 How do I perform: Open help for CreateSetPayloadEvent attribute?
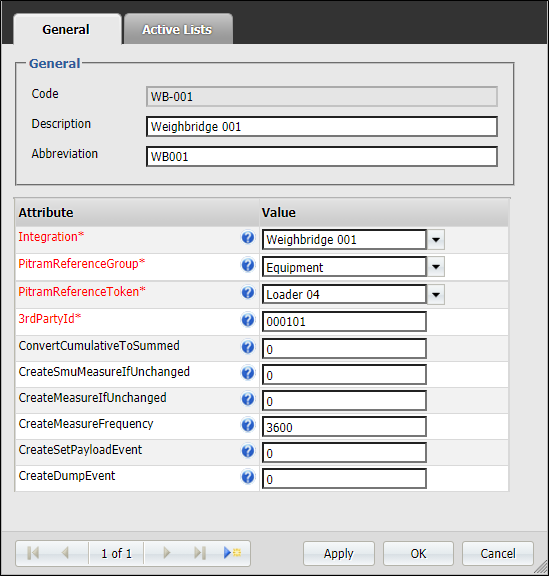(x=248, y=451)
